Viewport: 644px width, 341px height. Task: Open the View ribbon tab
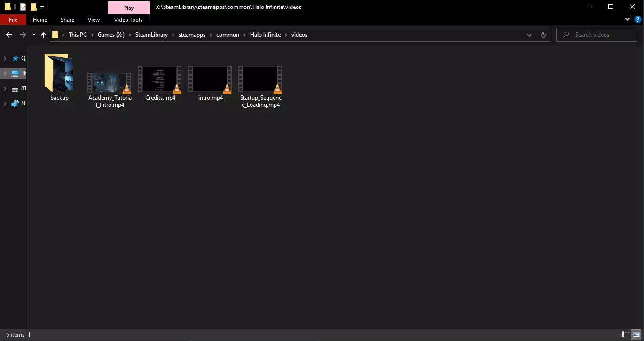pyautogui.click(x=94, y=20)
